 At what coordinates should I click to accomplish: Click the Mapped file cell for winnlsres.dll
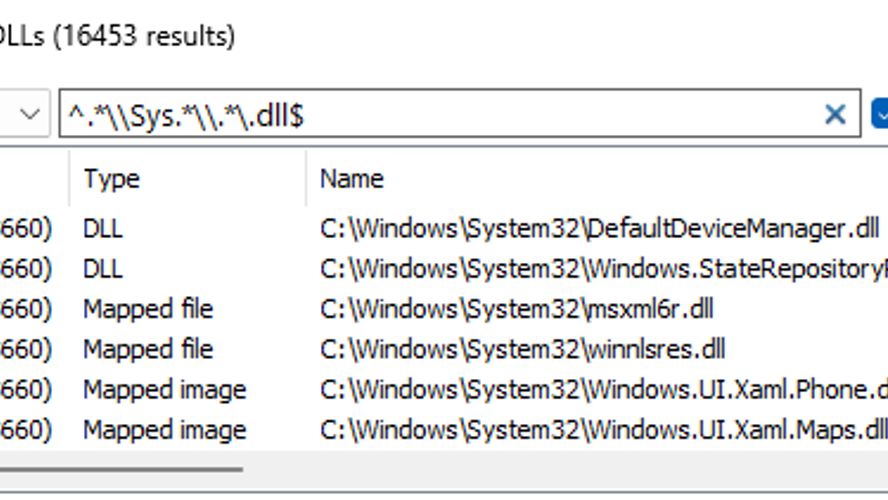point(148,349)
